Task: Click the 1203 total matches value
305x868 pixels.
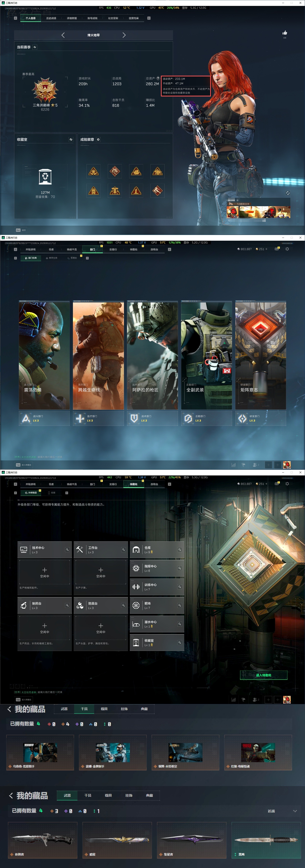Action: click(x=117, y=84)
